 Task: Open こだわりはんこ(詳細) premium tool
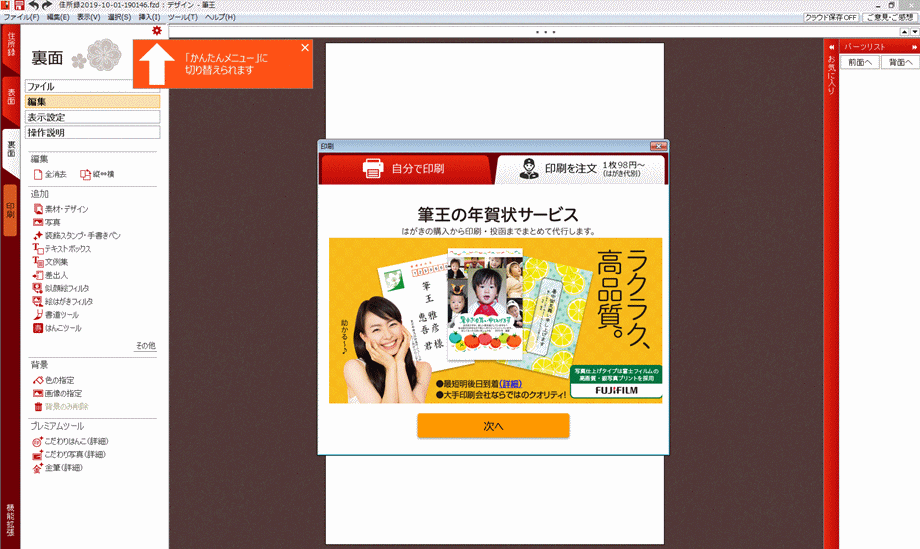point(70,441)
